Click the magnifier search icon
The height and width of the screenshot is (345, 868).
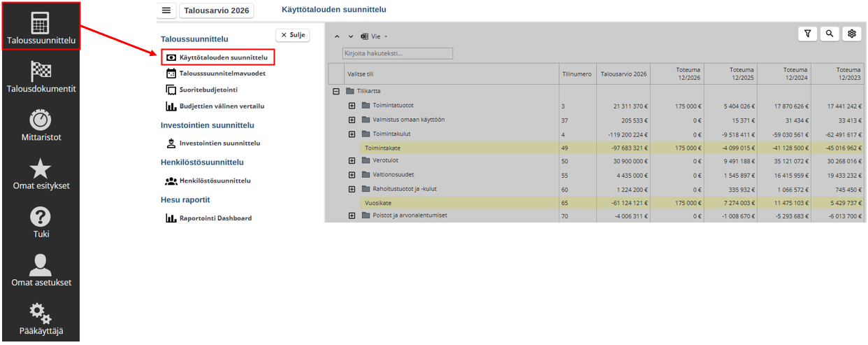pyautogui.click(x=830, y=34)
